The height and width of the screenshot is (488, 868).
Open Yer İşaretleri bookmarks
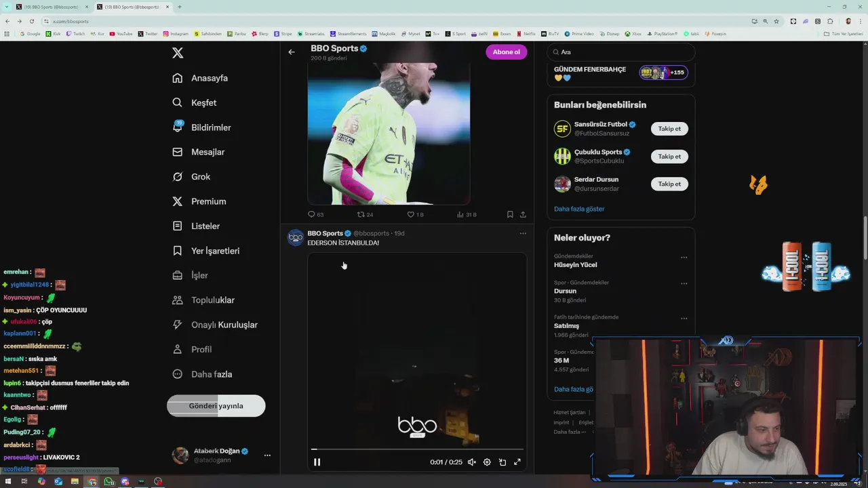(205, 251)
